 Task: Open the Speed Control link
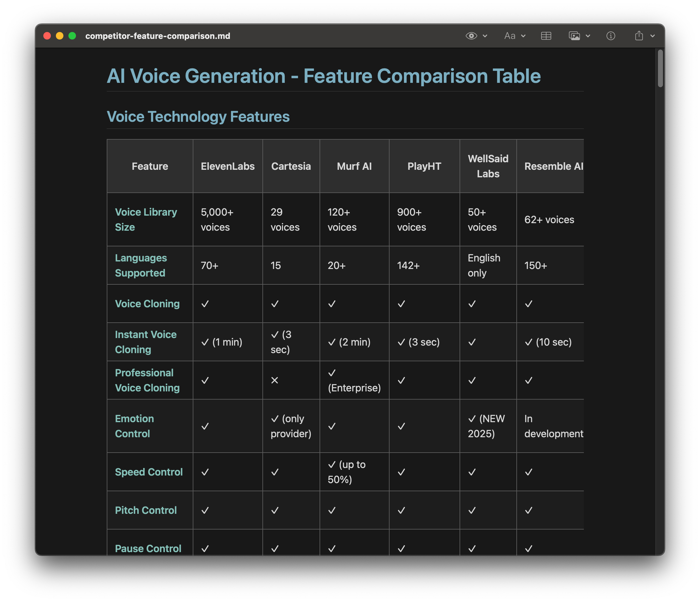[x=149, y=472]
